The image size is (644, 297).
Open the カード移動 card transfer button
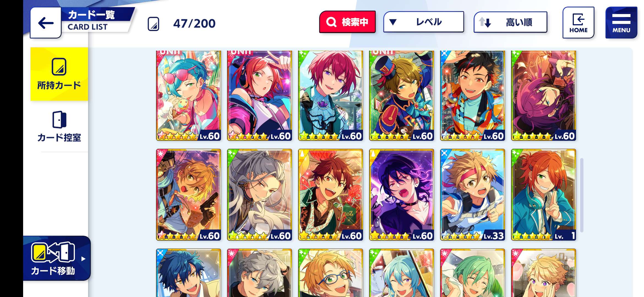57,258
